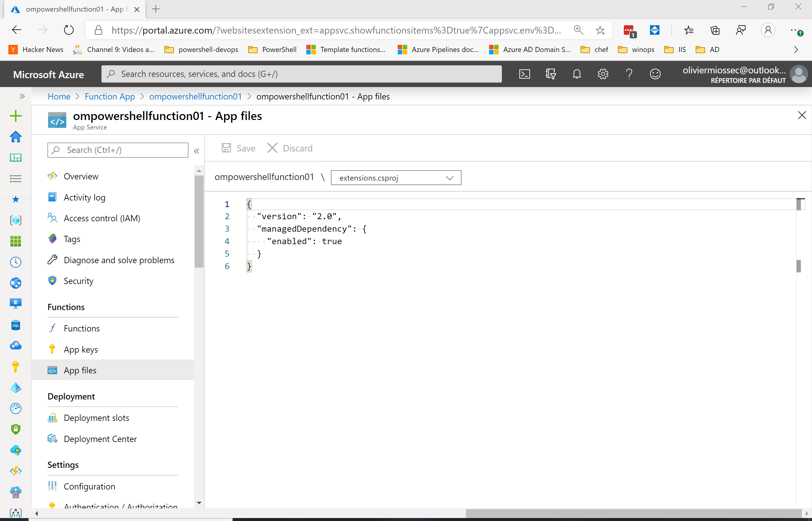
Task: Open ompowershellfunction01 breadcrumb link
Action: pyautogui.click(x=195, y=97)
